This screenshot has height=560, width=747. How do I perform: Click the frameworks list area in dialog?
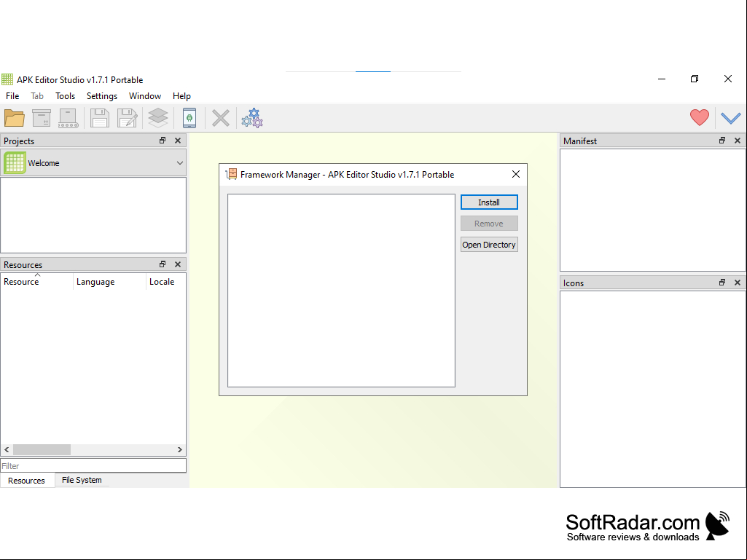coord(342,291)
